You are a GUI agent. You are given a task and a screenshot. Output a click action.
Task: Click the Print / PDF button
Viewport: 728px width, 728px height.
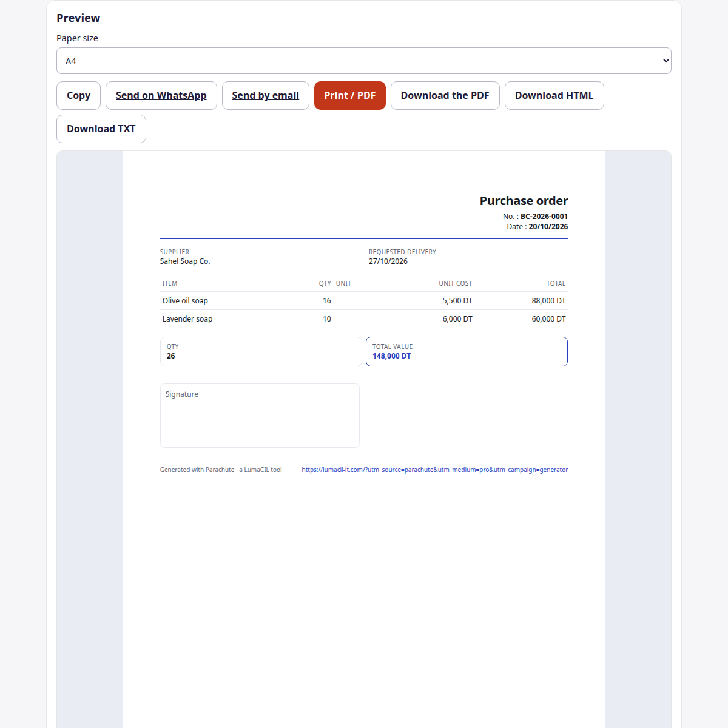pyautogui.click(x=350, y=95)
